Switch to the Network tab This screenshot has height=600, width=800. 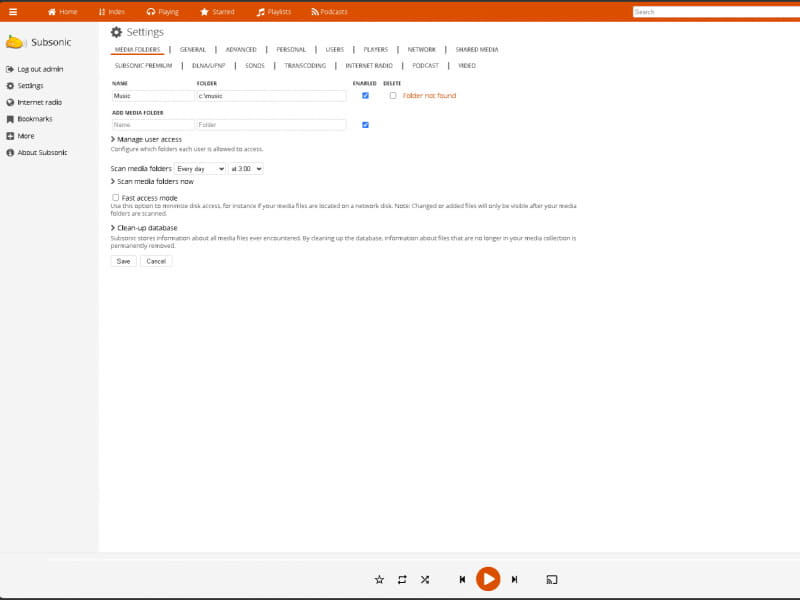click(421, 49)
